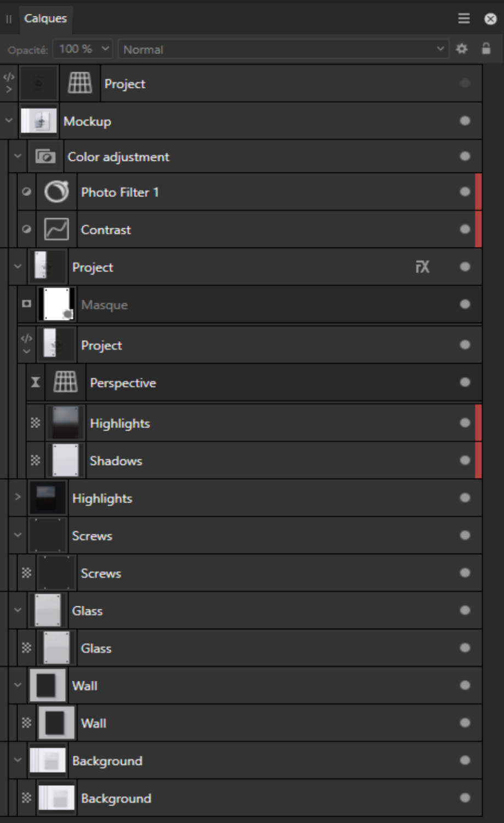The height and width of the screenshot is (823, 504).
Task: Open the Opacité percentage dropdown
Action: [81, 49]
